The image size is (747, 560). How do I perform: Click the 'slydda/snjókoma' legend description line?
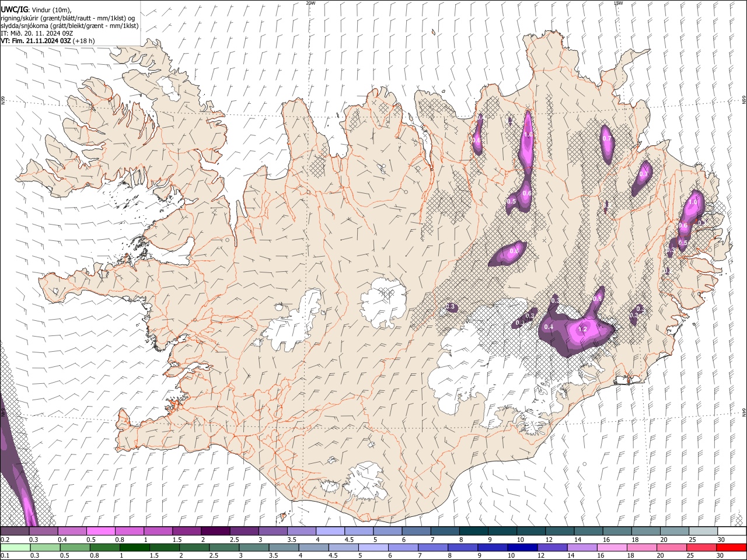(x=69, y=26)
